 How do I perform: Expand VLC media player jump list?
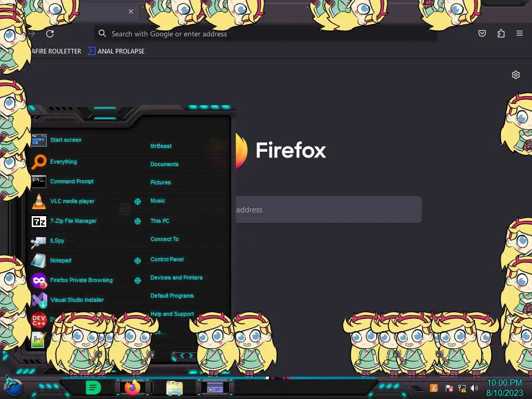pos(137,202)
